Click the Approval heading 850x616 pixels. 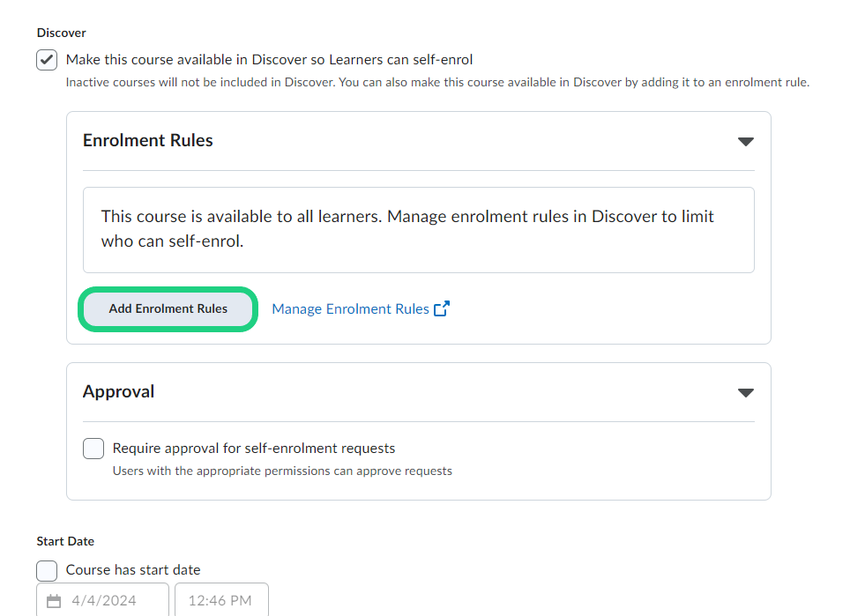click(119, 392)
